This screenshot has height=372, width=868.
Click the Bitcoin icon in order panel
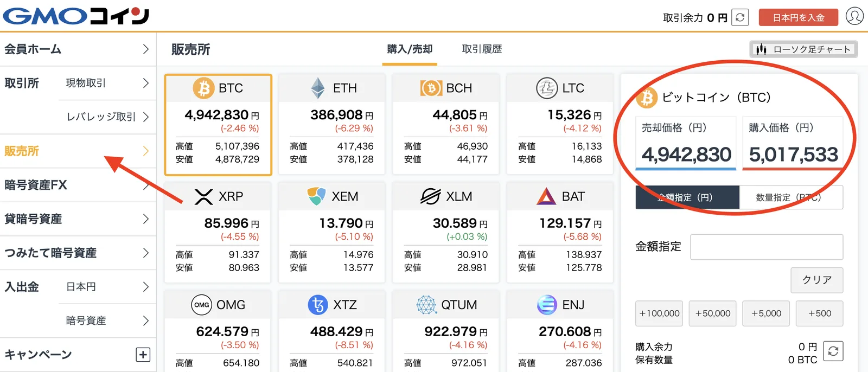pos(647,98)
